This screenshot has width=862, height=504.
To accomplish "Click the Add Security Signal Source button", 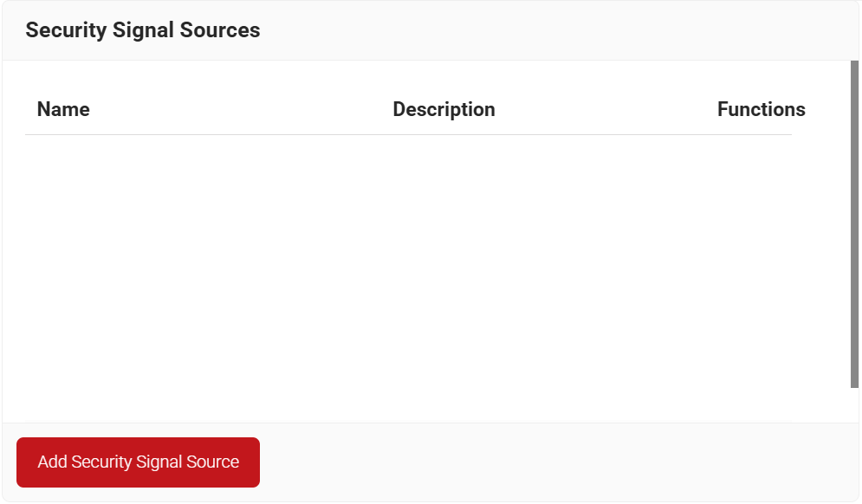I will 138,462.
